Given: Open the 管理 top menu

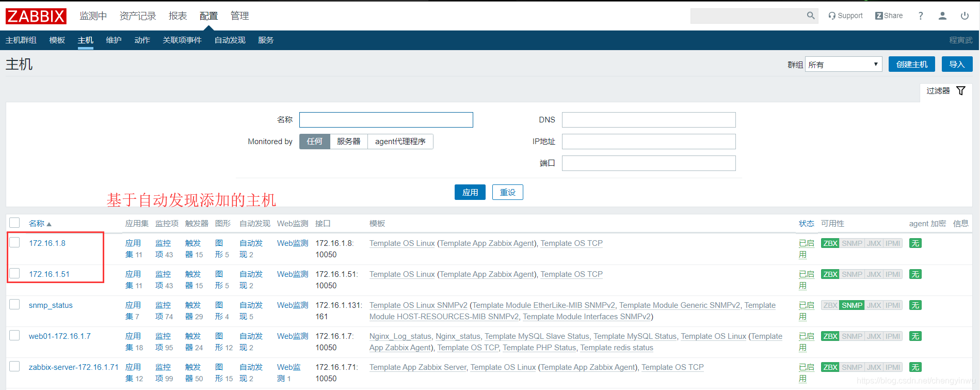Looking at the screenshot, I should click(239, 16).
